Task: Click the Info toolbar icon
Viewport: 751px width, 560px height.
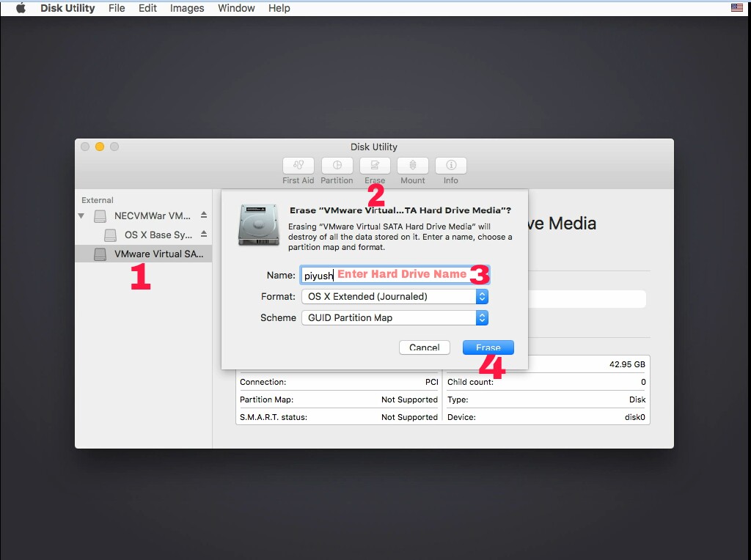Action: [x=451, y=165]
